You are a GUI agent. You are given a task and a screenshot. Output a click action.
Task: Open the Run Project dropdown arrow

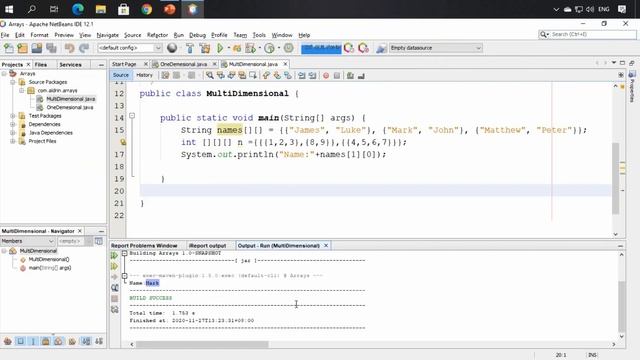[228, 48]
